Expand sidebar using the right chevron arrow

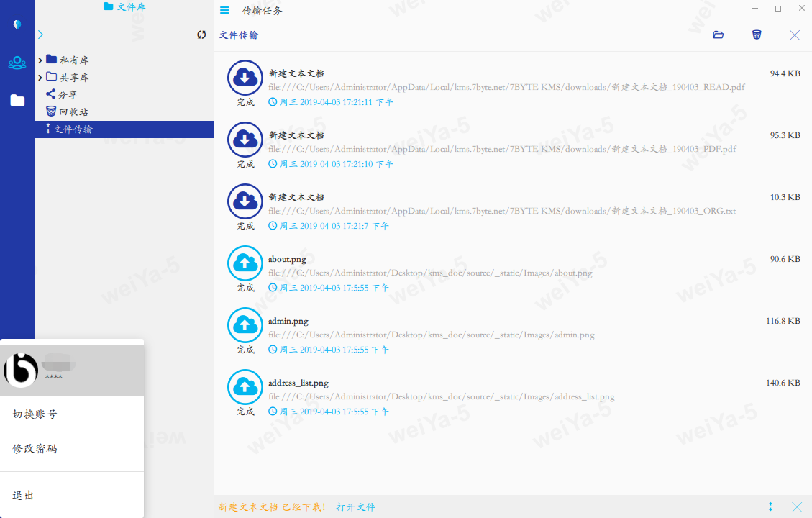click(40, 35)
